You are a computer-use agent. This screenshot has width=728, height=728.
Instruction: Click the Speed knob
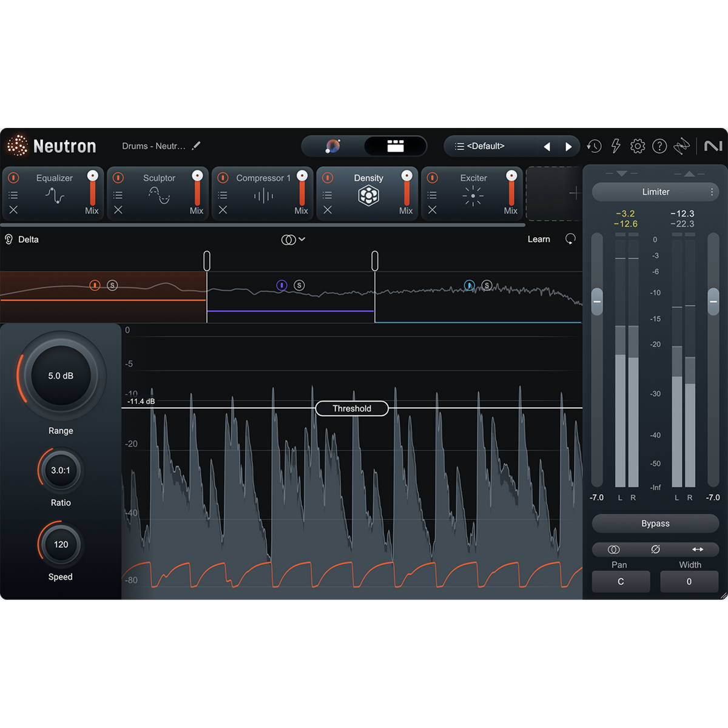61,544
